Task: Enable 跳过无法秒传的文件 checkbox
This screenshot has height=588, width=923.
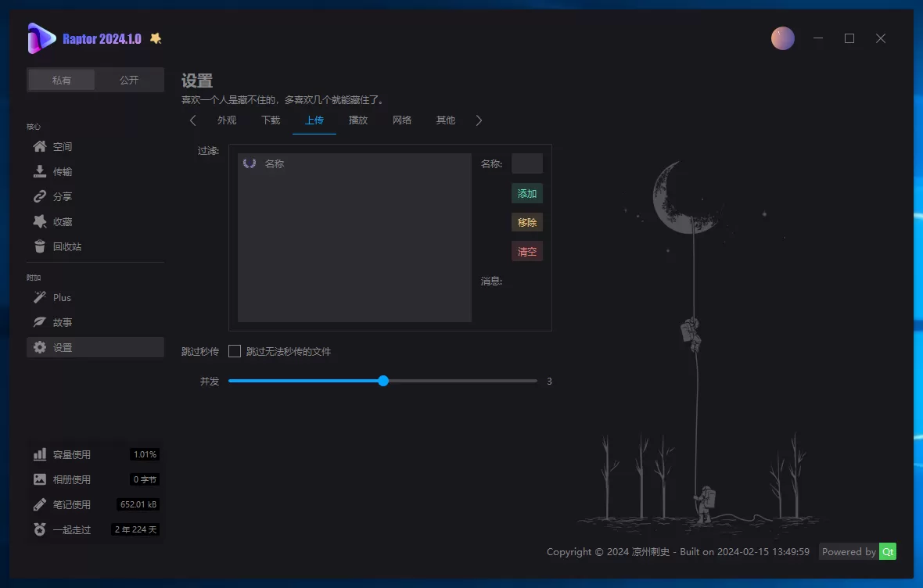Action: [234, 351]
